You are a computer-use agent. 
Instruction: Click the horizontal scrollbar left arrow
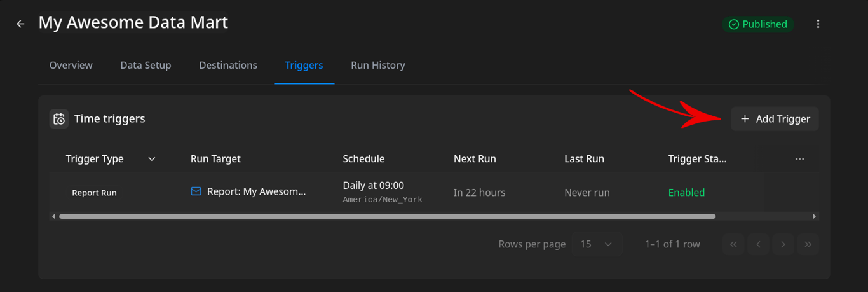pos(53,216)
